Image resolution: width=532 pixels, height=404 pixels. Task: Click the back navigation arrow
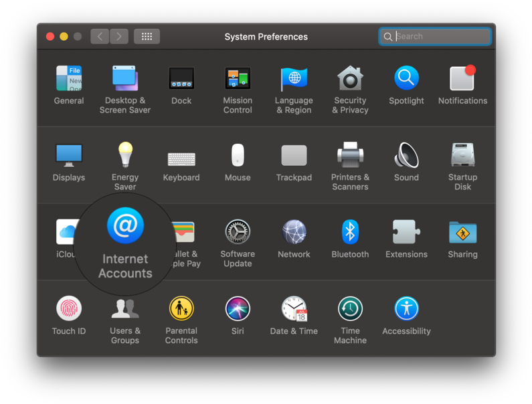point(100,36)
